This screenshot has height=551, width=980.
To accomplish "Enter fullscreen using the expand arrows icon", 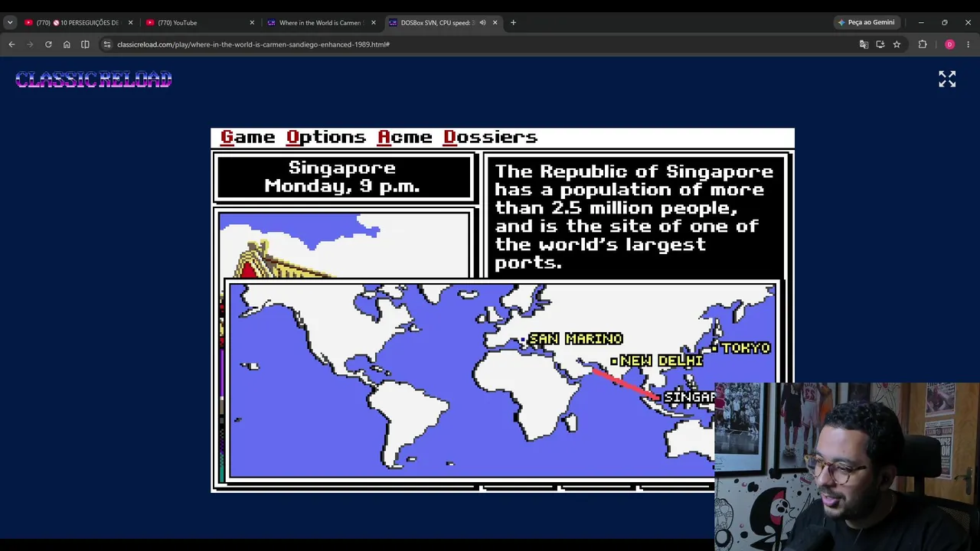I will [947, 79].
